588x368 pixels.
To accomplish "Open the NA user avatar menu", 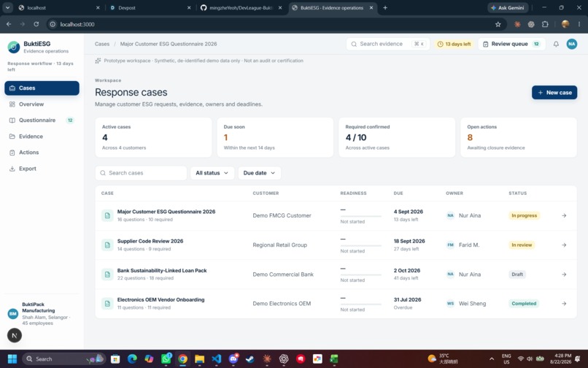I will (571, 44).
